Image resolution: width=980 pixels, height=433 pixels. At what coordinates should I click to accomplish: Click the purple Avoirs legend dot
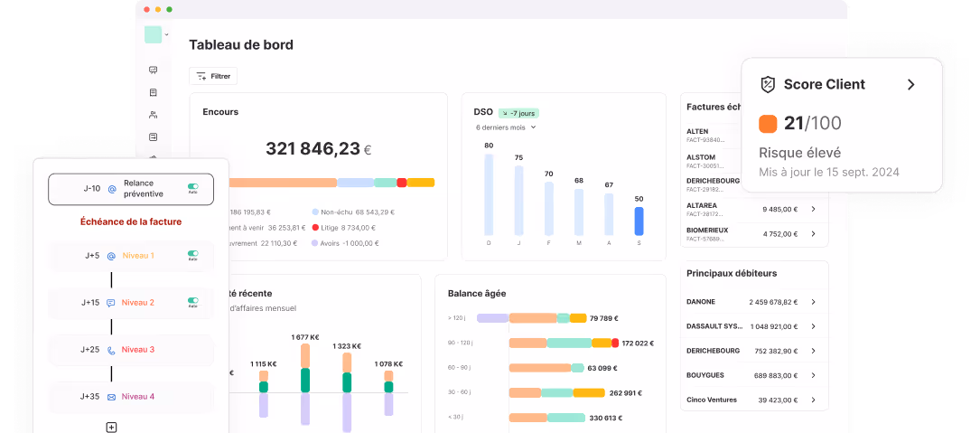[x=315, y=243]
